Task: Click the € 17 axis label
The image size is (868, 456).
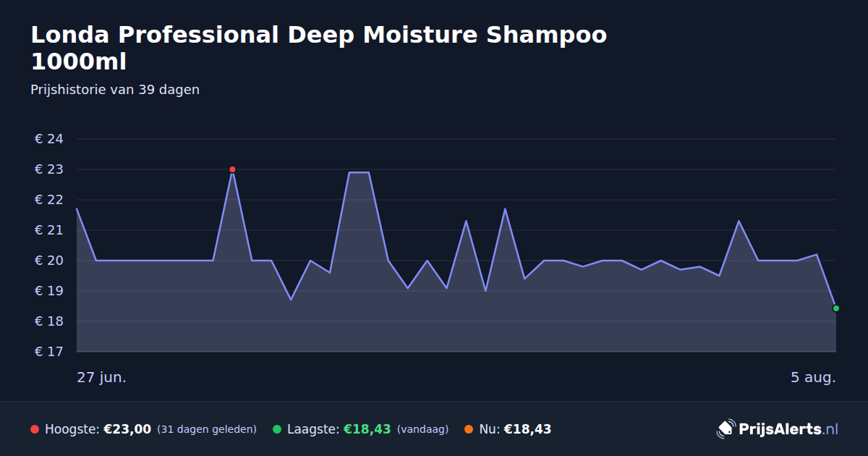Action: 49,352
